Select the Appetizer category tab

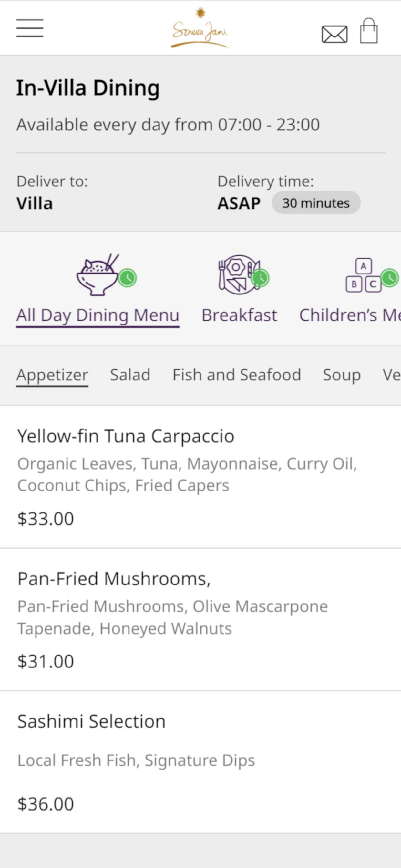tap(52, 375)
